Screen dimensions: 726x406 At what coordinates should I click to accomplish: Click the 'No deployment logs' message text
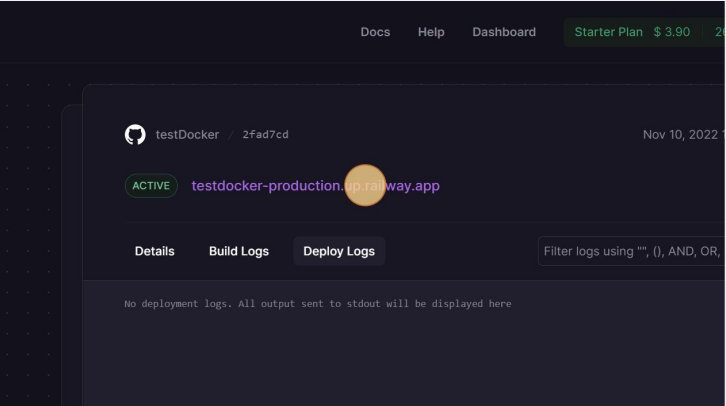click(318, 304)
